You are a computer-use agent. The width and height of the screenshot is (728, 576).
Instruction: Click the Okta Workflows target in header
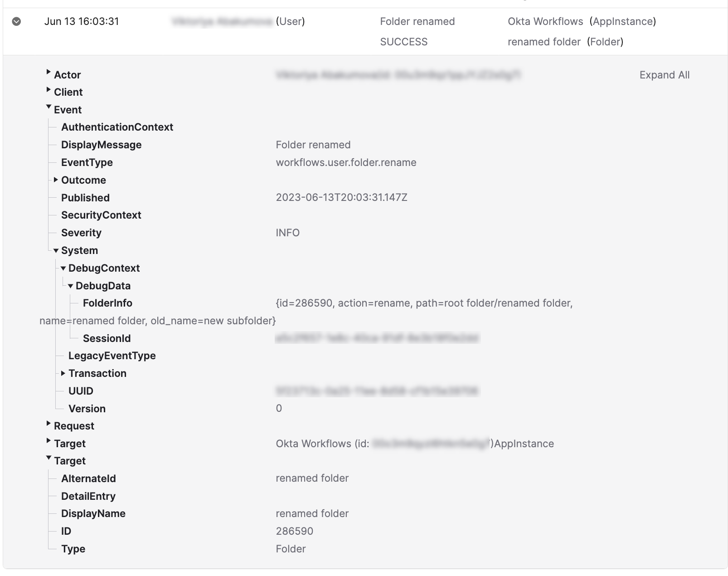click(x=545, y=21)
